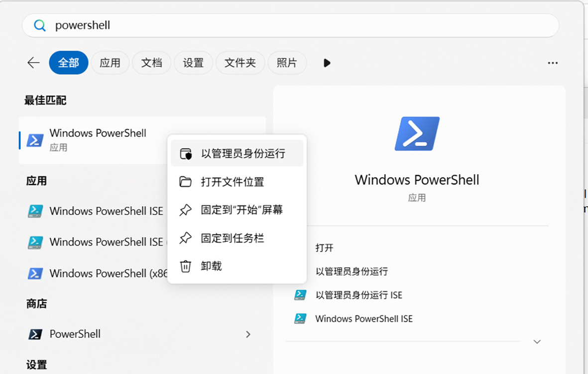Click ISE icon next to 以管理员身份运行 ISE
This screenshot has height=374, width=588.
pyautogui.click(x=300, y=295)
